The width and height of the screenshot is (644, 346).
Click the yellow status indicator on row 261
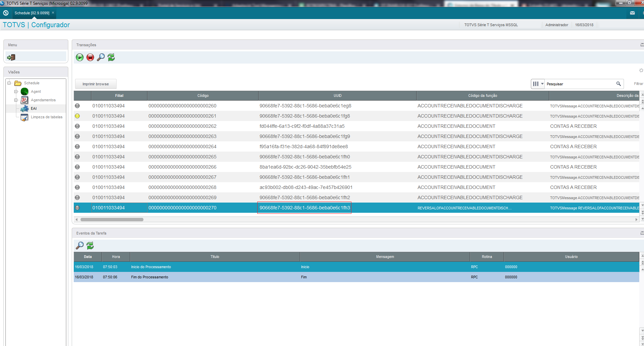(x=77, y=116)
